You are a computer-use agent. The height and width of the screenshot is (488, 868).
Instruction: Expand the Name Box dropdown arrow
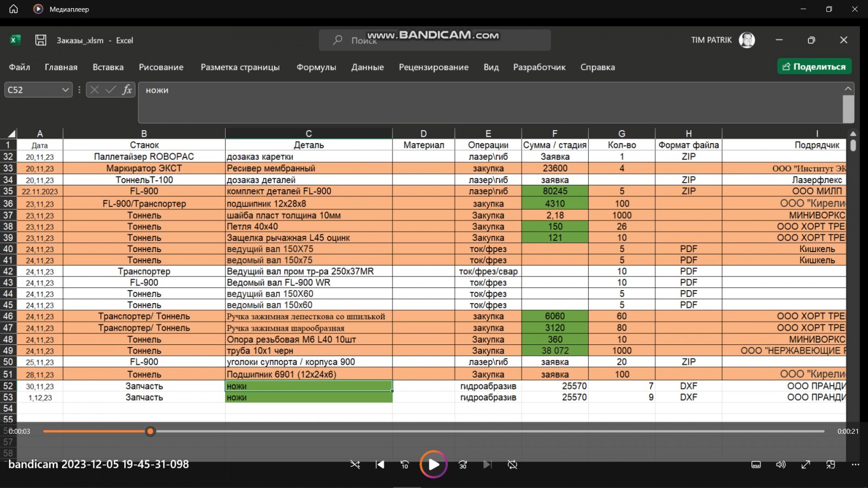coord(65,90)
